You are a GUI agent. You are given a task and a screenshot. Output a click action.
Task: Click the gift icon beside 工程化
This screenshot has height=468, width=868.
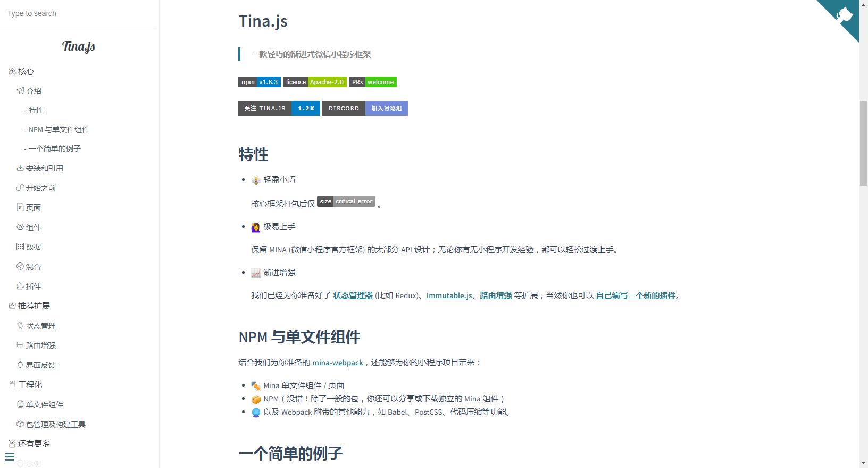tap(12, 384)
